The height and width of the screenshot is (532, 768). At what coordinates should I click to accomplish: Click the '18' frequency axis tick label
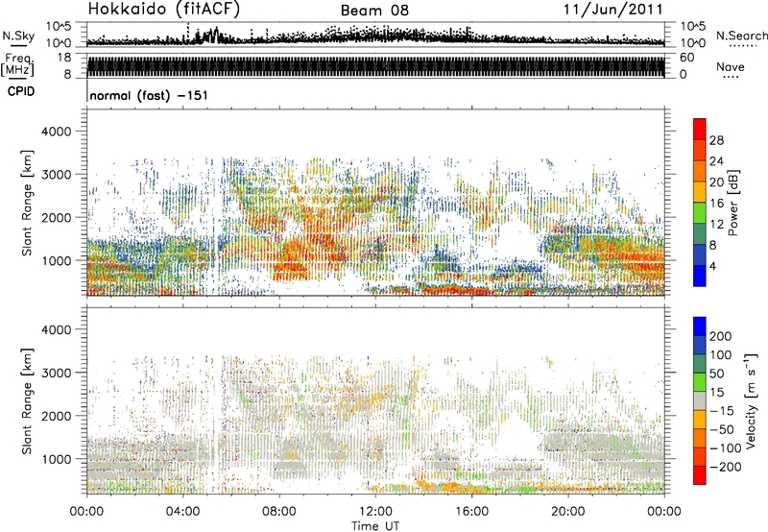click(63, 58)
